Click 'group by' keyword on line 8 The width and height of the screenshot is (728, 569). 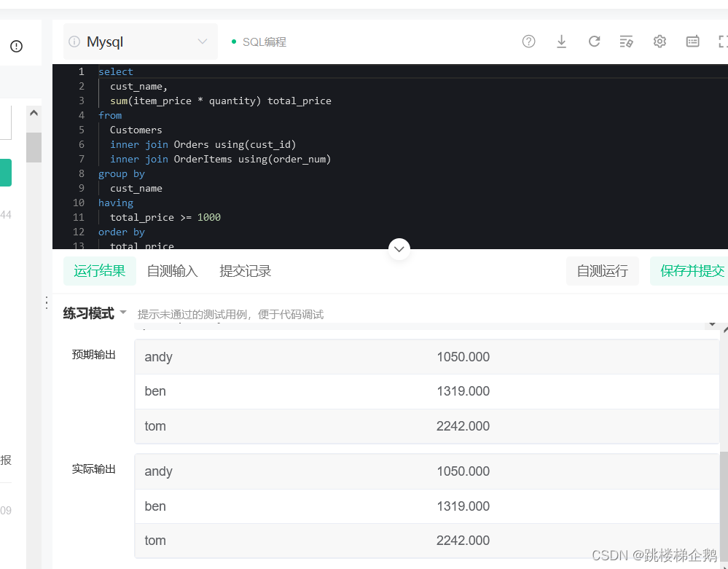tap(121, 174)
